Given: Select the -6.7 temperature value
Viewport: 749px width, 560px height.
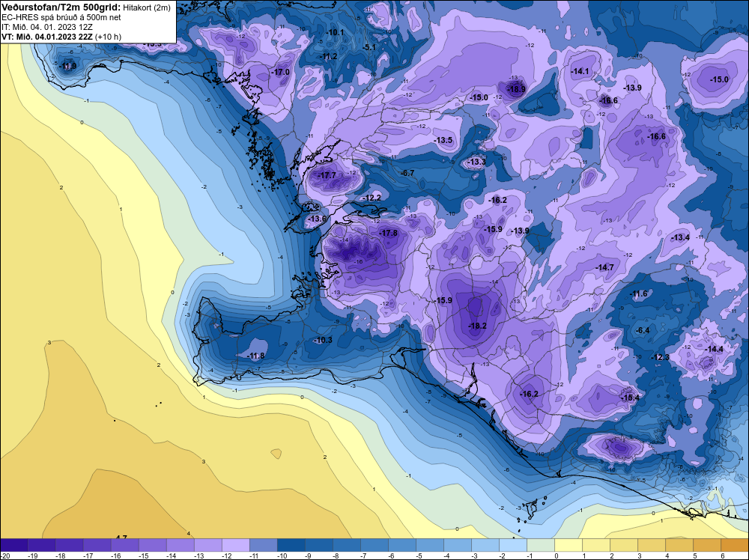Looking at the screenshot, I should [x=407, y=173].
